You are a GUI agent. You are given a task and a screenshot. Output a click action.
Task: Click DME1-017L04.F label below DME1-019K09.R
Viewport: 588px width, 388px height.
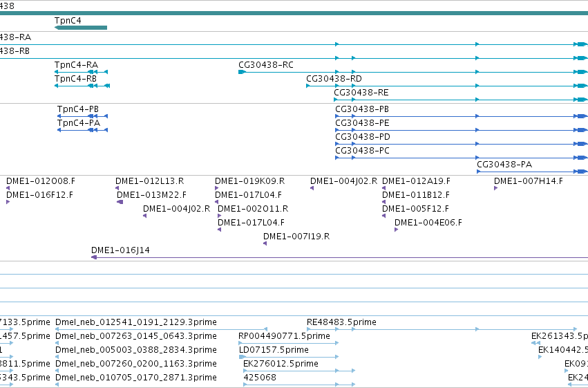coord(248,195)
